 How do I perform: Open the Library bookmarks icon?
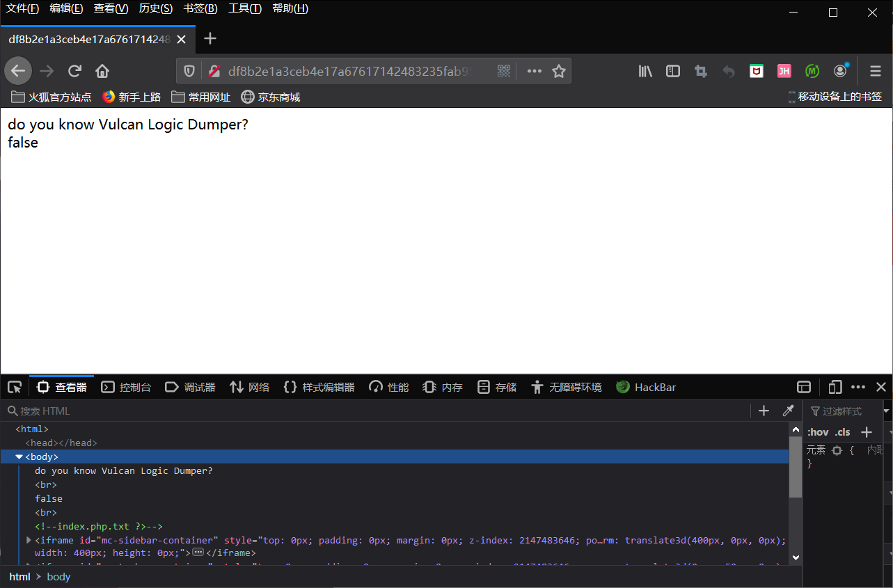pos(645,71)
